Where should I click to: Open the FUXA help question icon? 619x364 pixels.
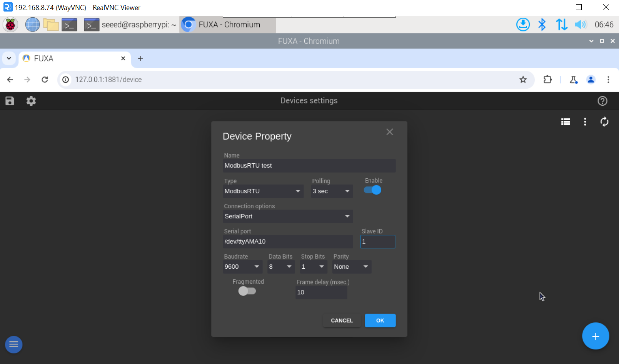pos(602,101)
